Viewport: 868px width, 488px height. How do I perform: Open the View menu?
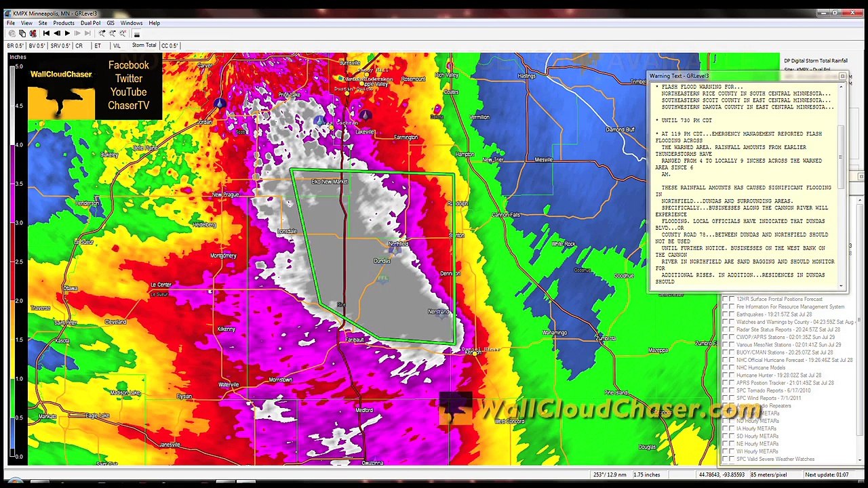tap(26, 23)
